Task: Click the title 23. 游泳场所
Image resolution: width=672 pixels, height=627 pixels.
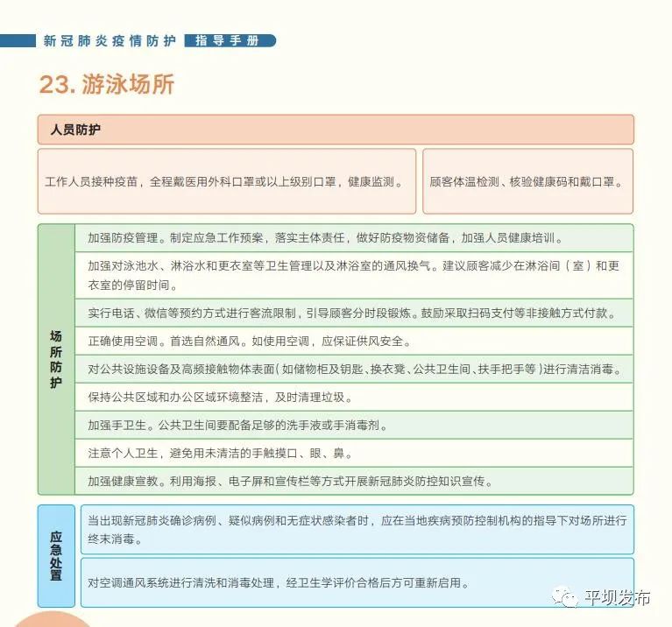Action: (x=107, y=84)
